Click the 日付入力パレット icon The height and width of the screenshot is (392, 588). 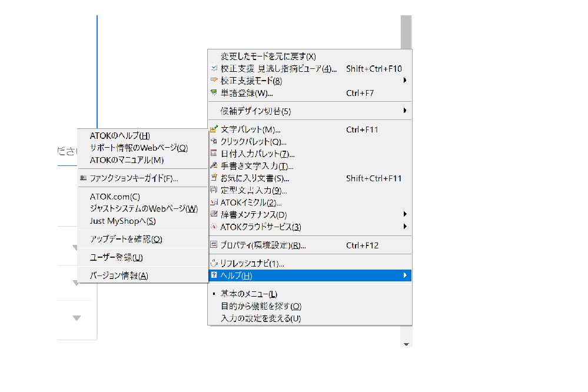[x=214, y=154]
